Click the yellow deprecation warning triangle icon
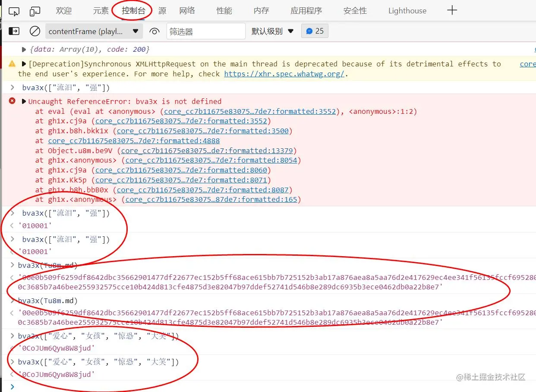 [x=12, y=63]
